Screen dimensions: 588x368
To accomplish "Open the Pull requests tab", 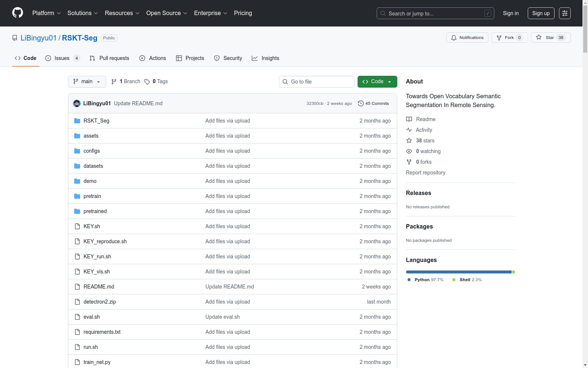I will point(110,58).
